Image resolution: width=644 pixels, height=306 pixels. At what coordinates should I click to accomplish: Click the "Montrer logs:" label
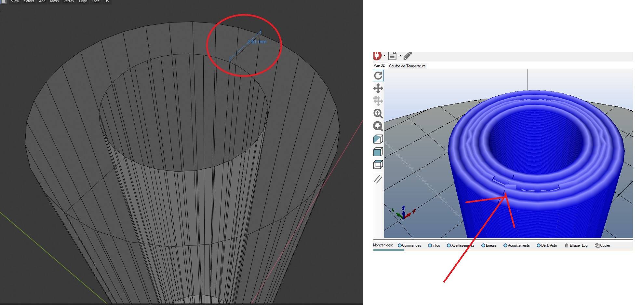coord(383,245)
